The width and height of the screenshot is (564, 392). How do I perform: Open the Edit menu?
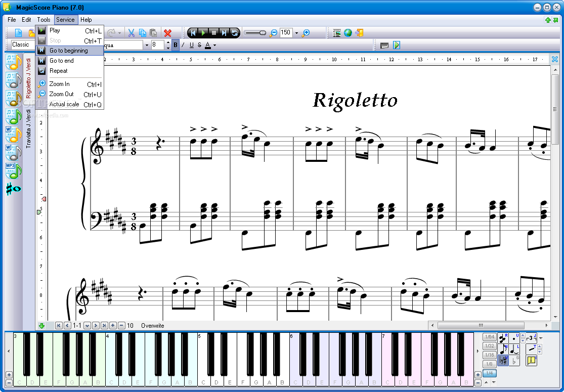click(x=26, y=20)
